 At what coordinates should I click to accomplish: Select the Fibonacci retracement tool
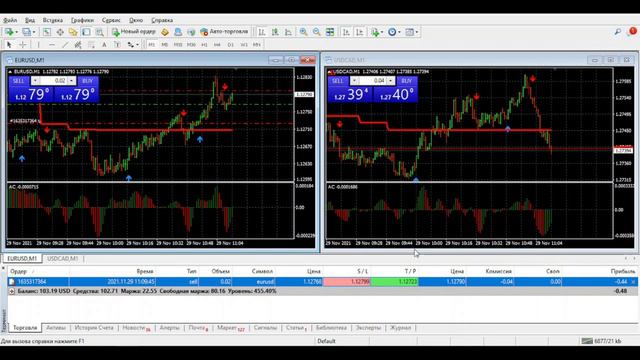[x=91, y=44]
